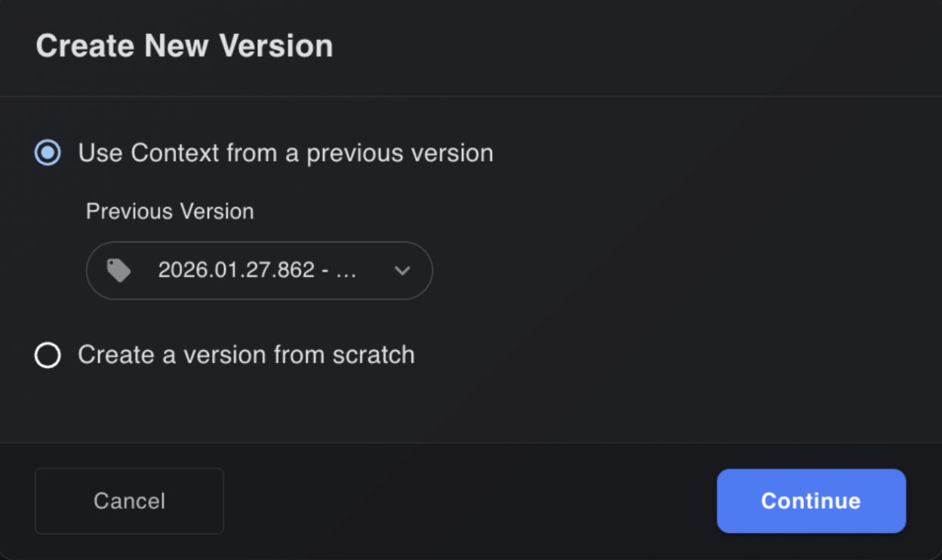This screenshot has height=560, width=942.
Task: Choose "Create a version from scratch" label
Action: pyautogui.click(x=246, y=355)
